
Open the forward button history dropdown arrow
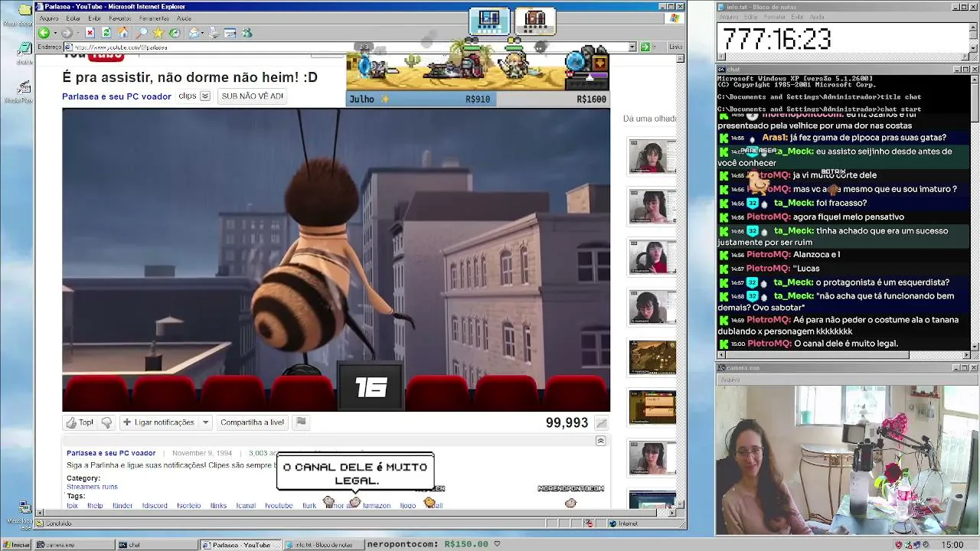[x=77, y=33]
